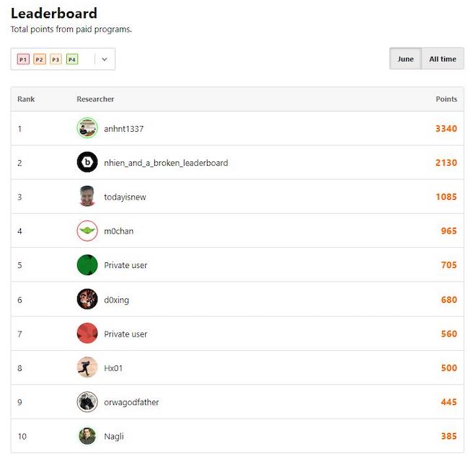Screen dimensions: 476x459
Task: Toggle the P4 severity filter tag
Action: point(72,59)
